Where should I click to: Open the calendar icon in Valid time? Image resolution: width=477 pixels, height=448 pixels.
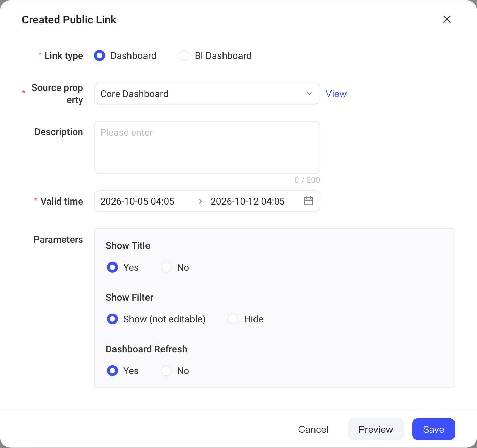tap(309, 201)
